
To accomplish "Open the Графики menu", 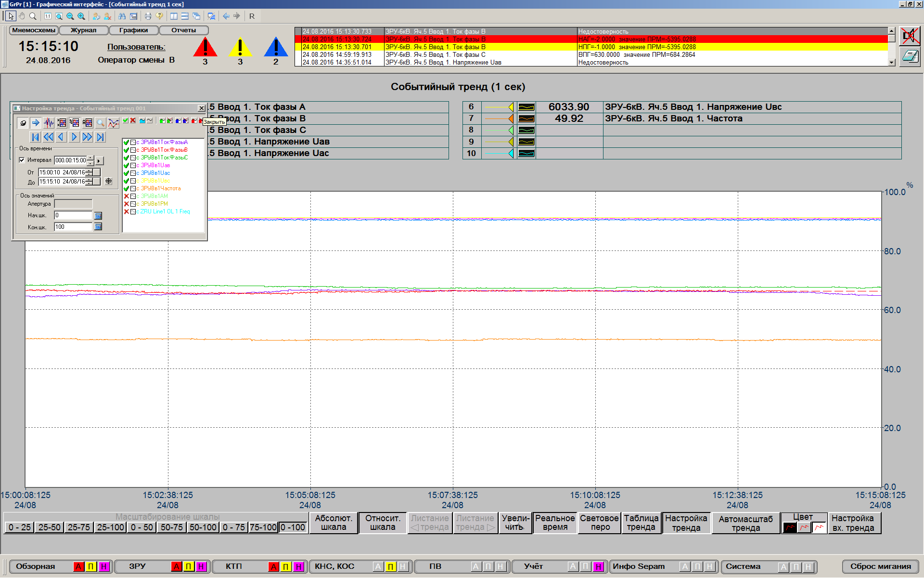I will click(x=134, y=30).
